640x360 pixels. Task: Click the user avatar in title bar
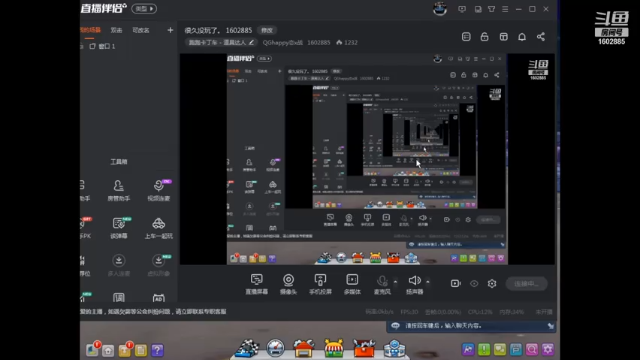tap(440, 9)
